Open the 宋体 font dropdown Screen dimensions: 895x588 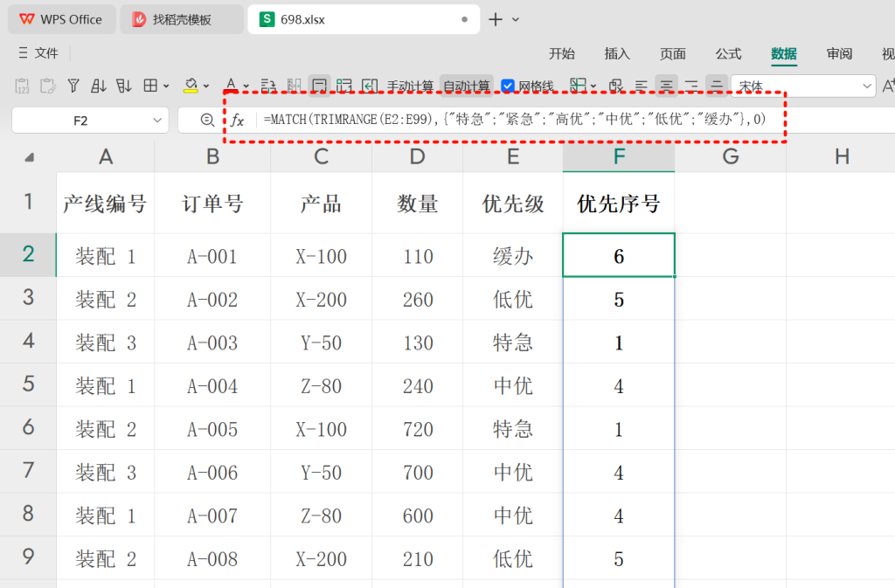coord(867,86)
